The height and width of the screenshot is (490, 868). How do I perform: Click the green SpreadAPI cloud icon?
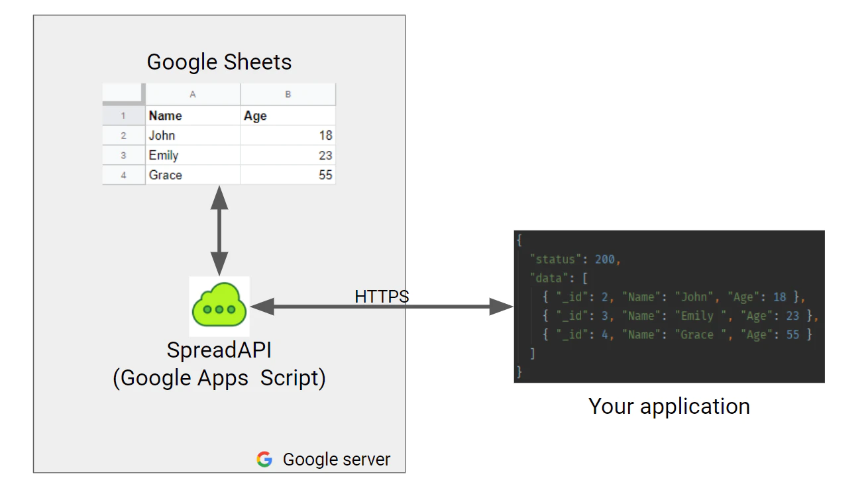[x=219, y=306]
